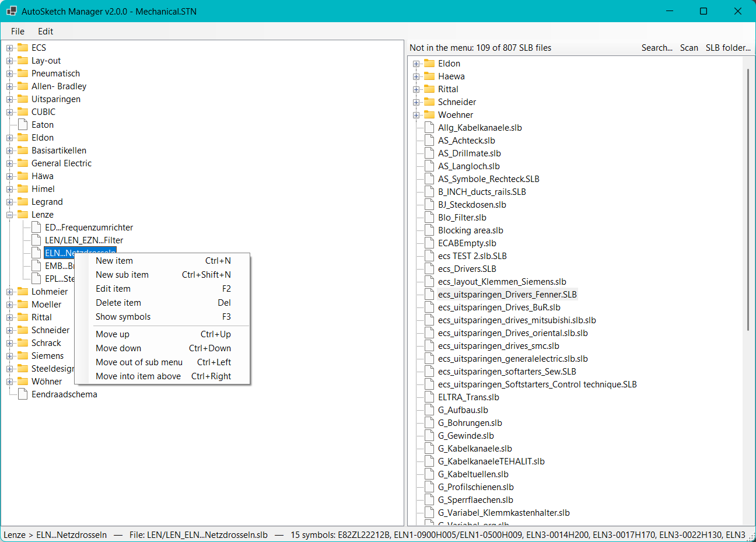The image size is (756, 542).
Task: Click the Scan button
Action: coord(689,48)
